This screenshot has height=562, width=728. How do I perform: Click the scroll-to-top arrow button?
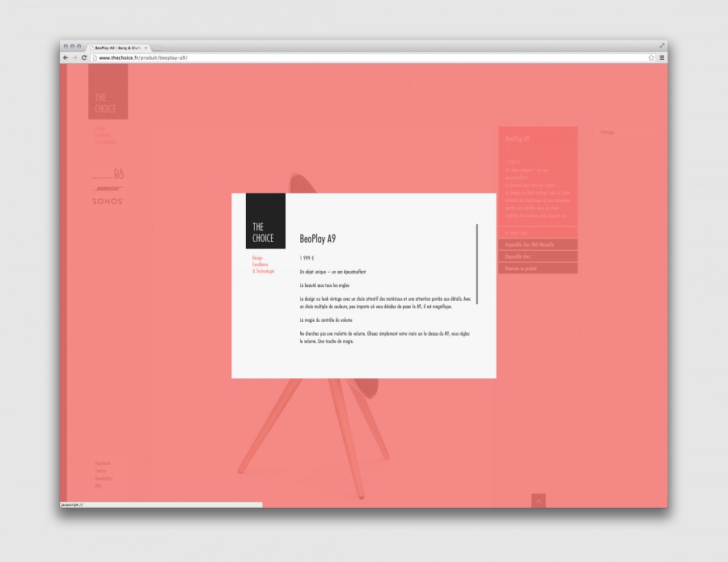click(x=539, y=501)
